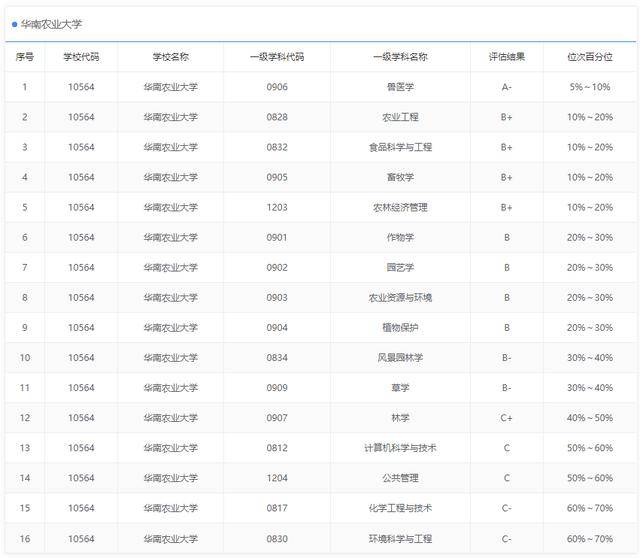Click row number 10
The width and height of the screenshot is (640, 558).
[x=25, y=358]
